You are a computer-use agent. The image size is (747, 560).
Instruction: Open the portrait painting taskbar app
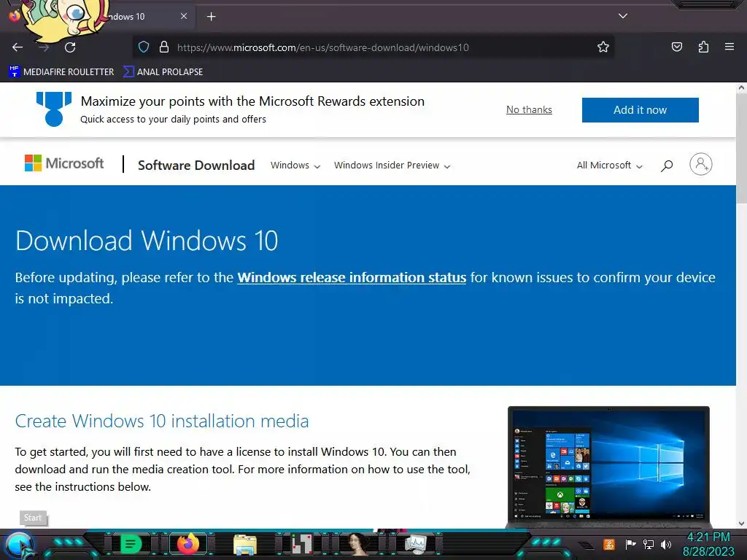click(x=359, y=544)
